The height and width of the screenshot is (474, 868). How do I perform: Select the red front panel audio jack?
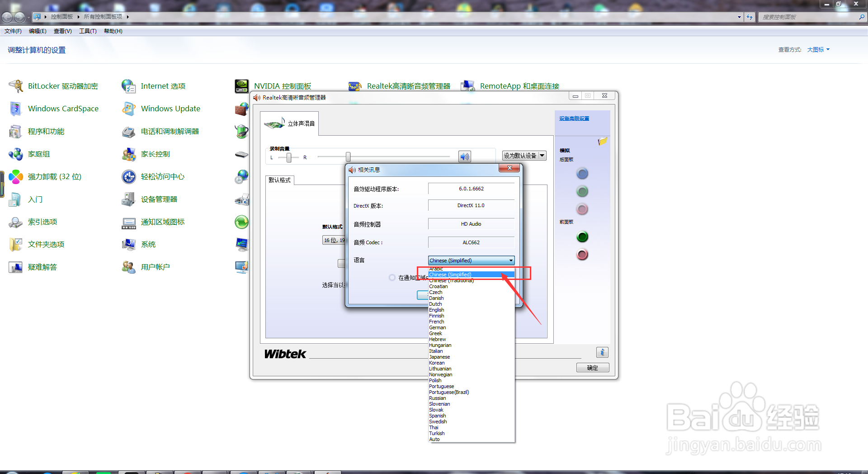582,255
